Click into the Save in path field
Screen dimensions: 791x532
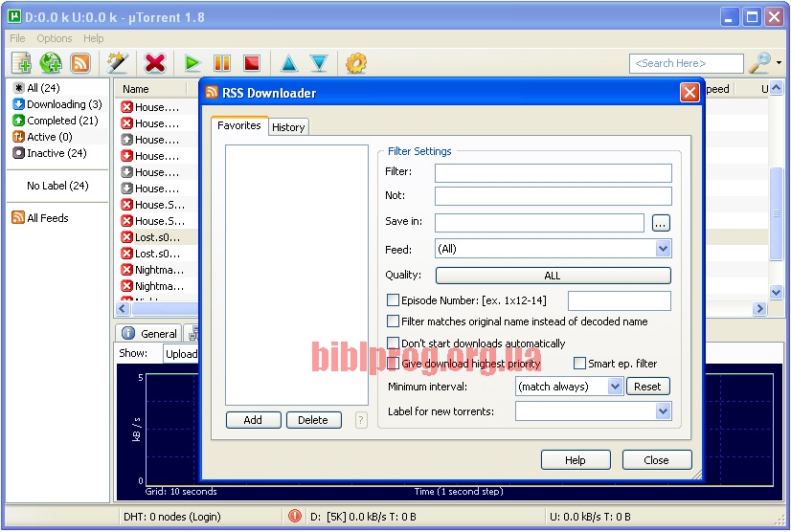coord(539,222)
